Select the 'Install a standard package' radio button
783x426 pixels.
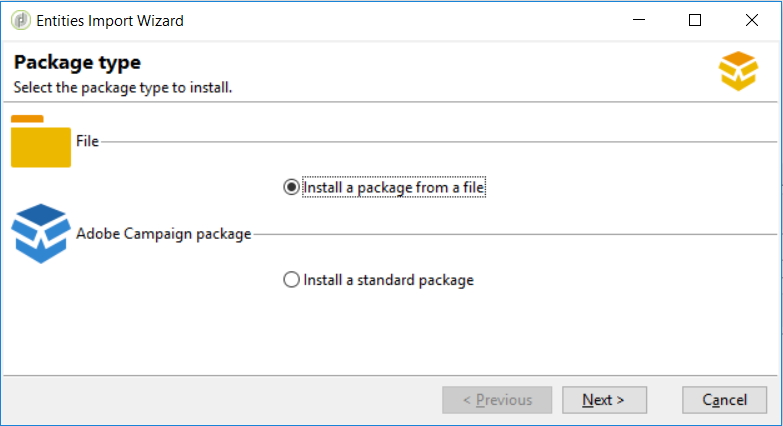pos(292,280)
